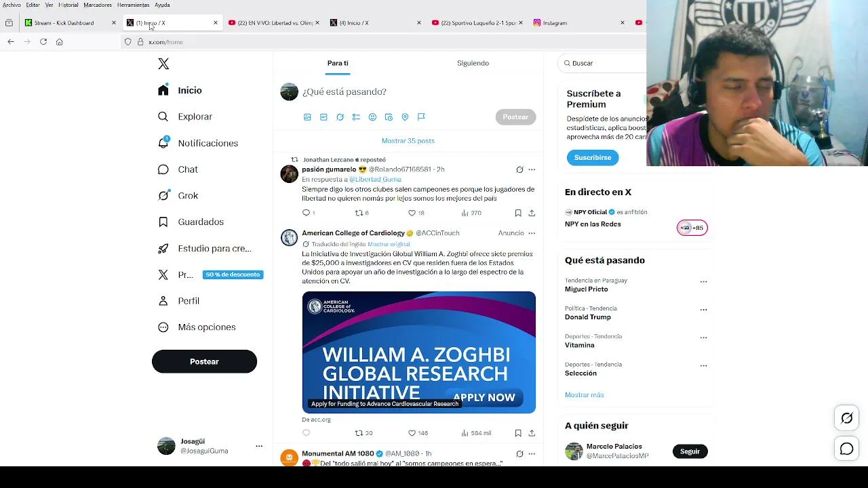This screenshot has height=488, width=868.
Task: Click the Grok enhance icon in composer
Action: click(x=340, y=117)
